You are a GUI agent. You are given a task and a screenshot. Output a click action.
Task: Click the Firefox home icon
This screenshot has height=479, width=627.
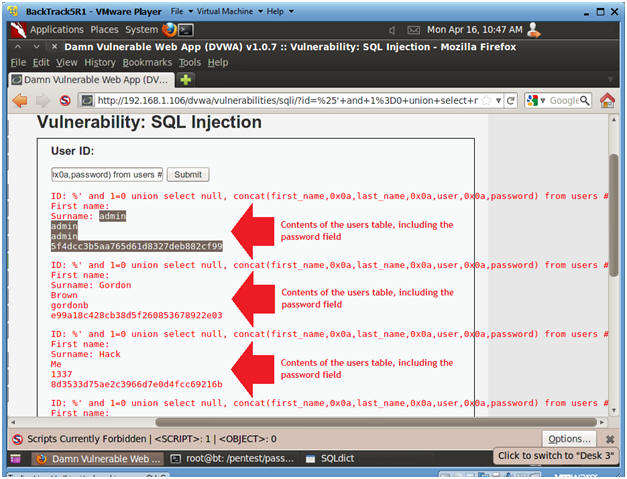coord(607,100)
